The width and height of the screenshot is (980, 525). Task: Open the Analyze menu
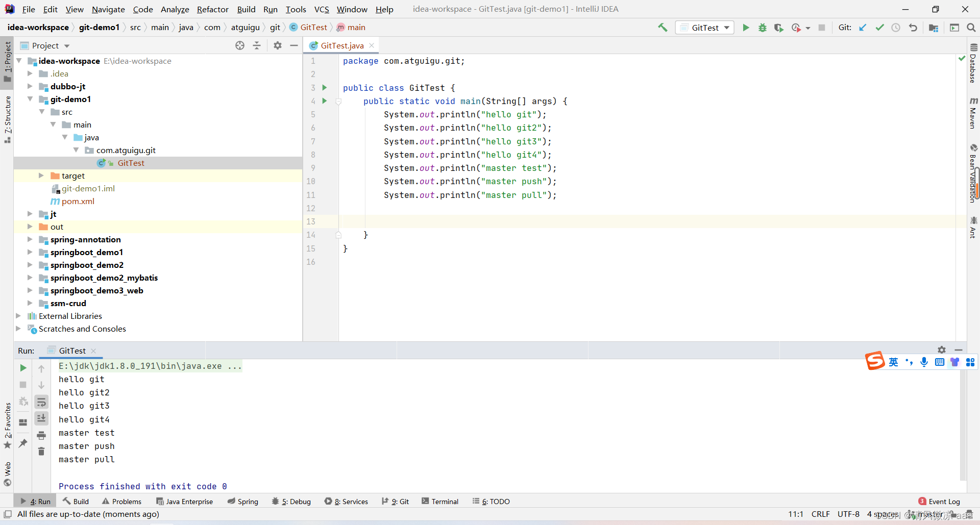[175, 9]
